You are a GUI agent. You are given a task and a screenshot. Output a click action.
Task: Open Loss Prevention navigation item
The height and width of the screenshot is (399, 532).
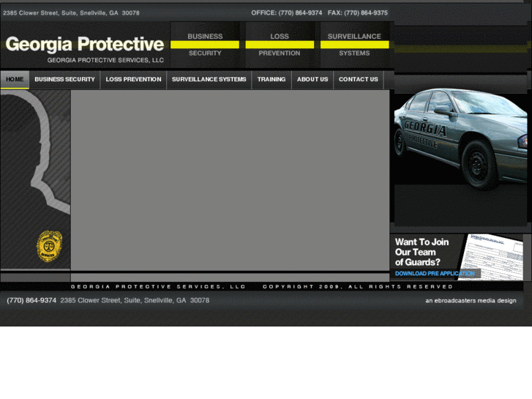coord(133,80)
